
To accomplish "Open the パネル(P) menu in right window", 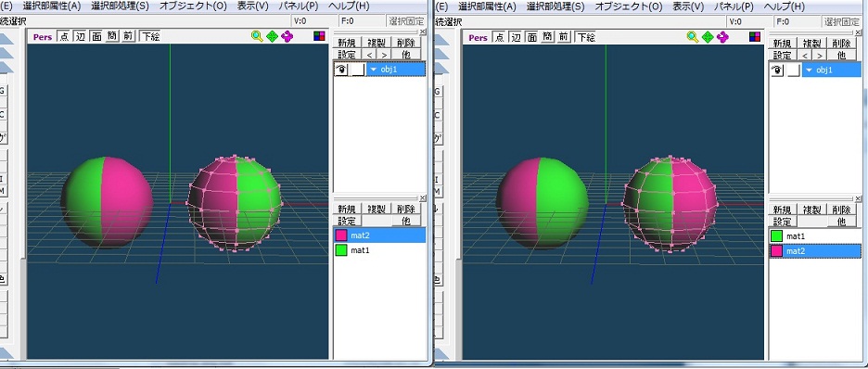I will pos(734,6).
